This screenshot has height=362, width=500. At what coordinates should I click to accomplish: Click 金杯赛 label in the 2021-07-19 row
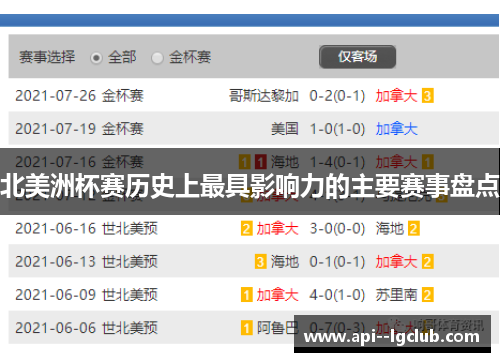(x=123, y=129)
